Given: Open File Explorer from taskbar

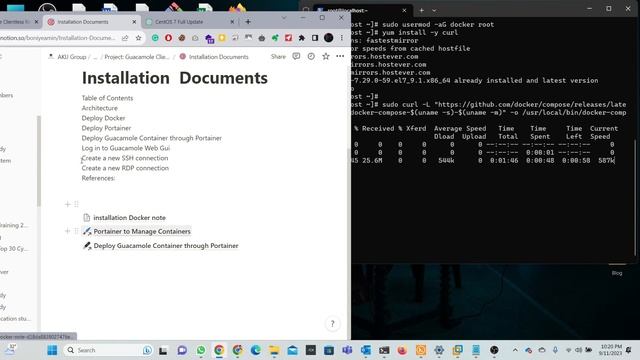Looking at the screenshot, I should point(274,350).
